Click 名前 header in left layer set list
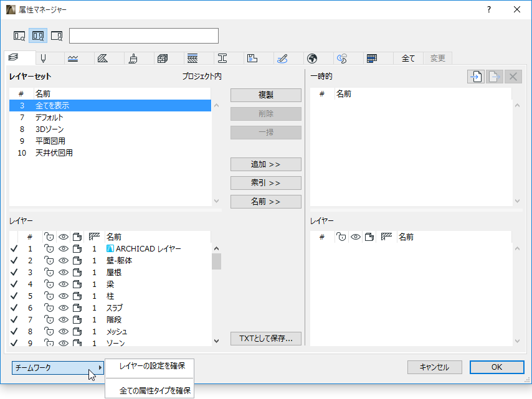 pyautogui.click(x=43, y=94)
